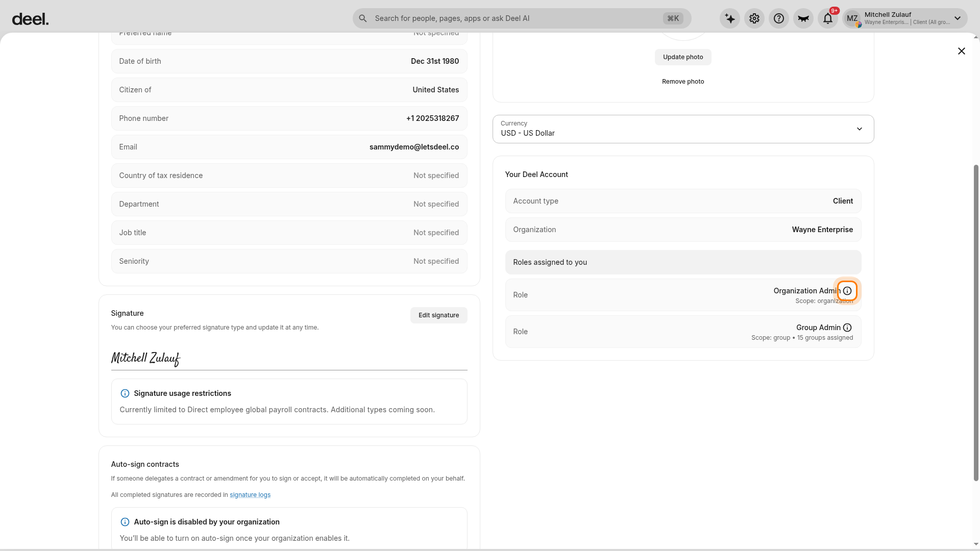Click Your Deel Account heading
This screenshot has height=551, width=980.
coord(536,174)
